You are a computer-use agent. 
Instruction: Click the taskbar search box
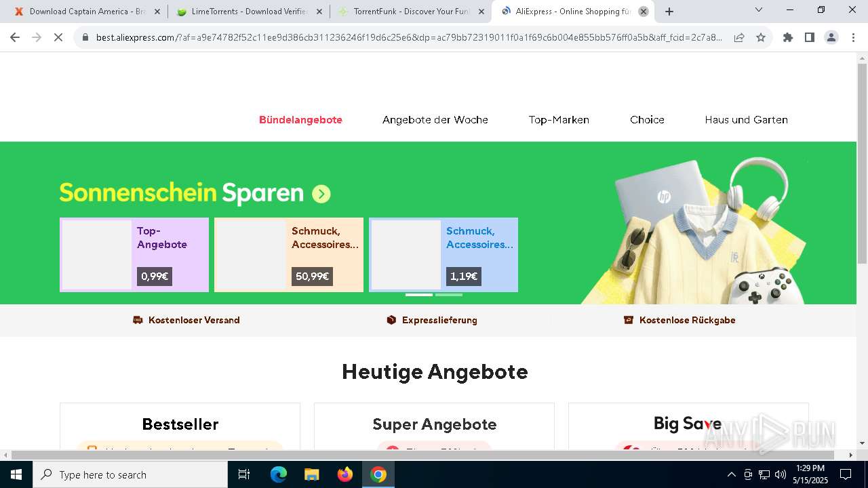(x=130, y=474)
